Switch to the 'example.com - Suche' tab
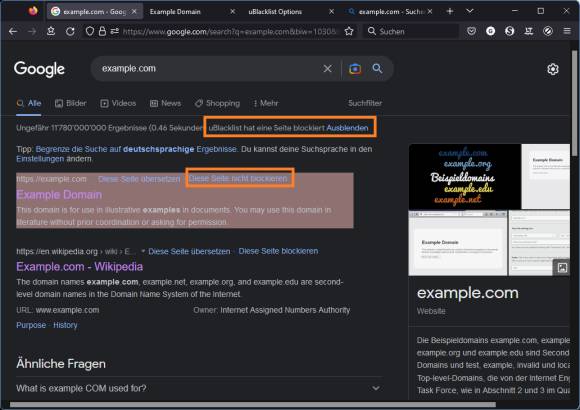This screenshot has height=410, width=580. coord(391,12)
